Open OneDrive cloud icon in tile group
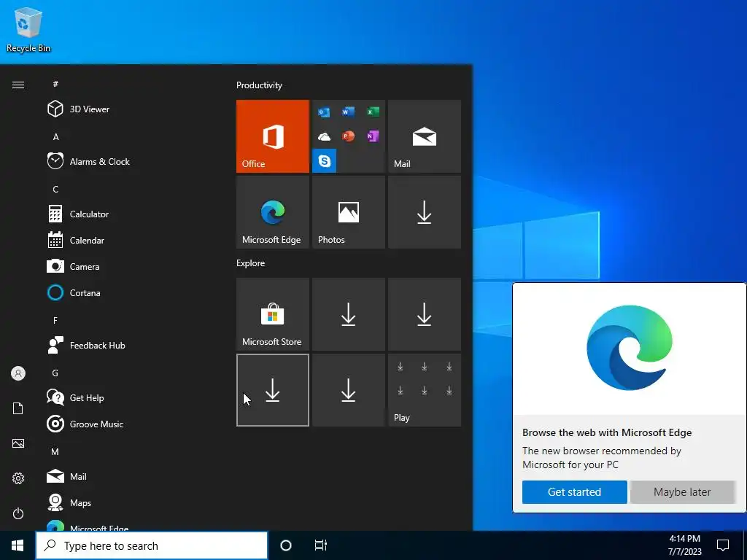 coord(324,136)
